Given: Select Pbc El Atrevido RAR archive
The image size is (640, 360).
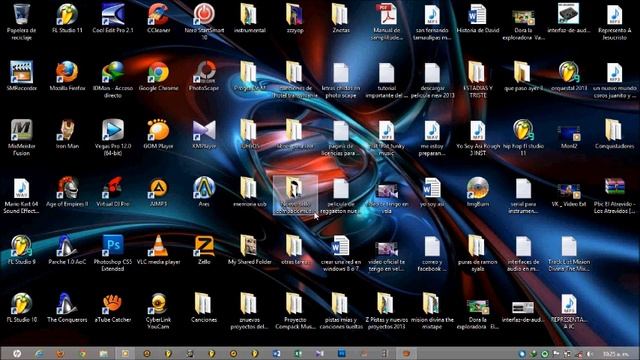Looking at the screenshot, I should click(614, 196).
